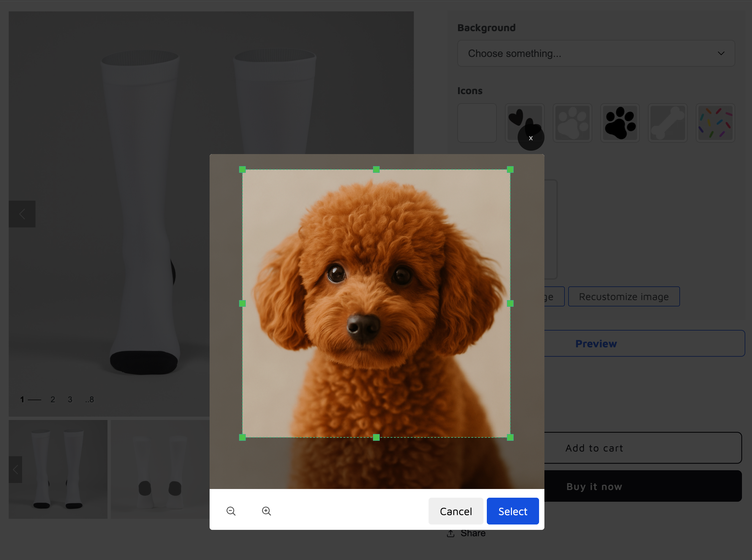The image size is (752, 560).
Task: Choose the colorful sprinkles icon
Action: click(715, 123)
